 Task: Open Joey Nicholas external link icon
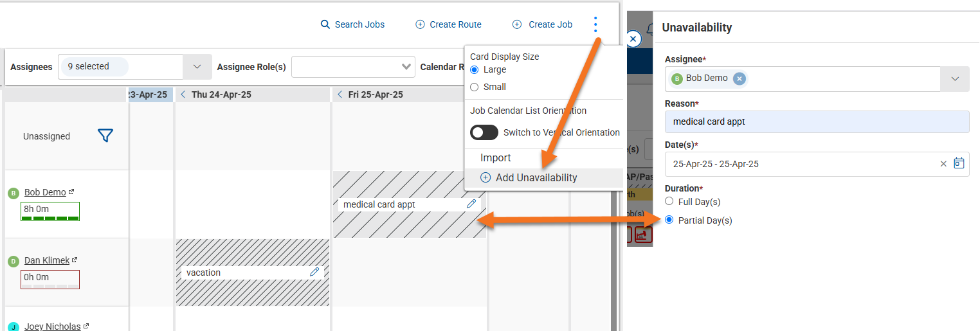coord(86,326)
